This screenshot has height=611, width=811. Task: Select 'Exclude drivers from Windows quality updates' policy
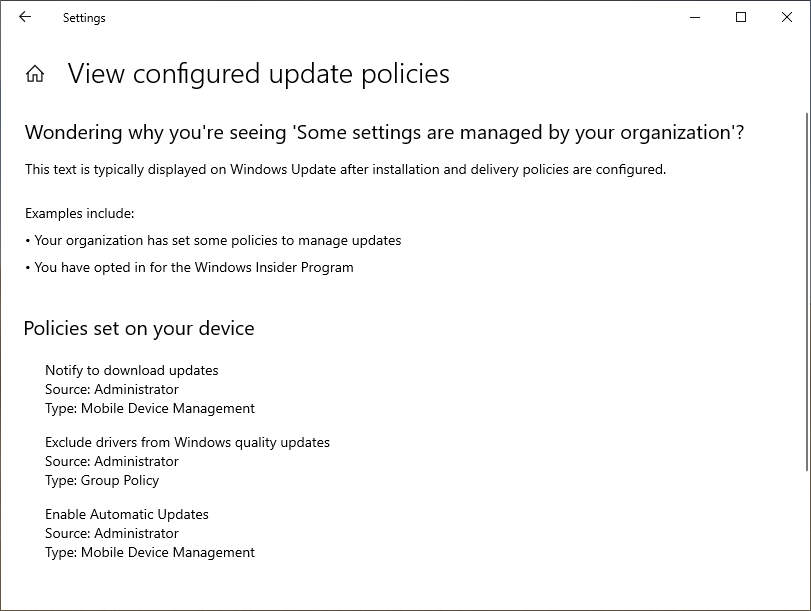point(187,442)
